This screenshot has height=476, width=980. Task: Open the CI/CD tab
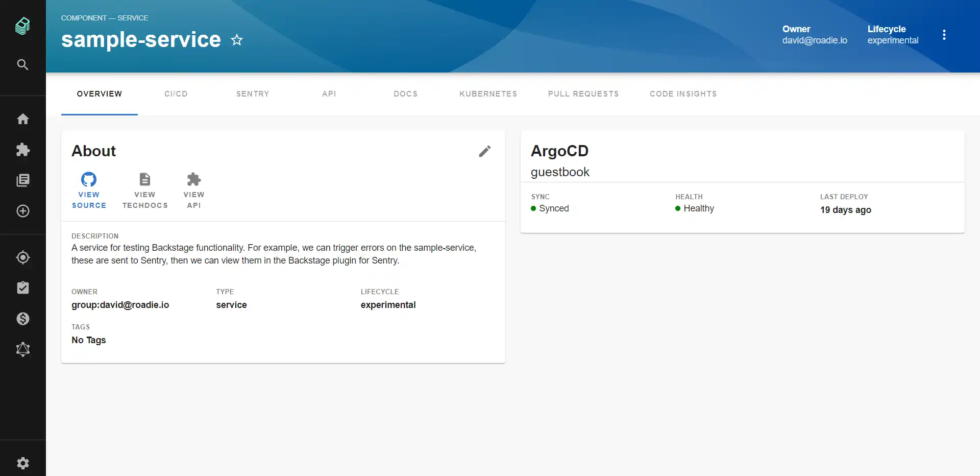coord(176,94)
